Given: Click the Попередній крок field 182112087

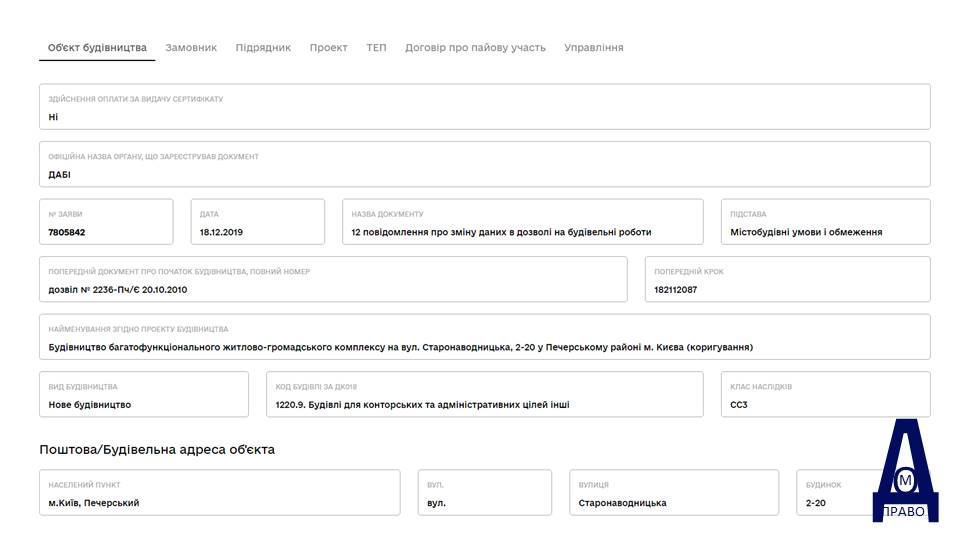Looking at the screenshot, I should coord(788,279).
